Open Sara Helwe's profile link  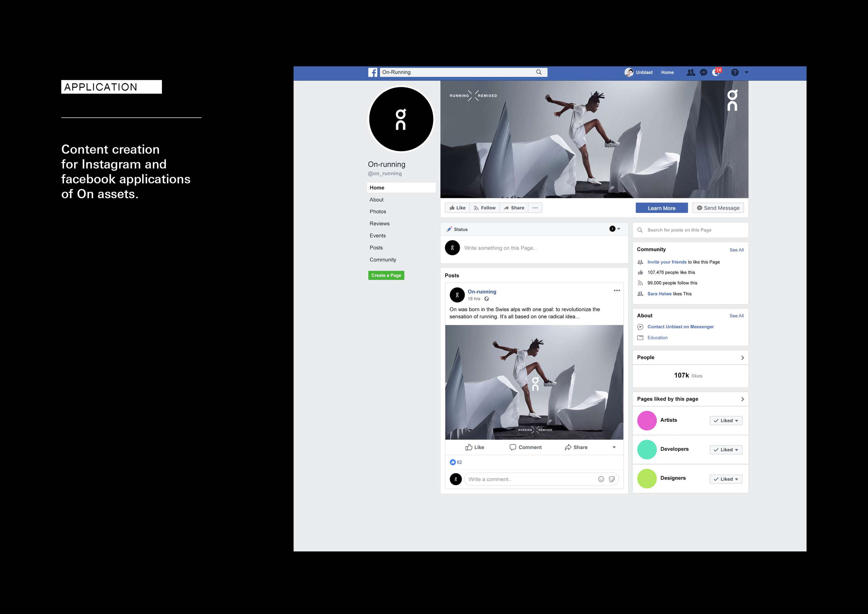(659, 294)
